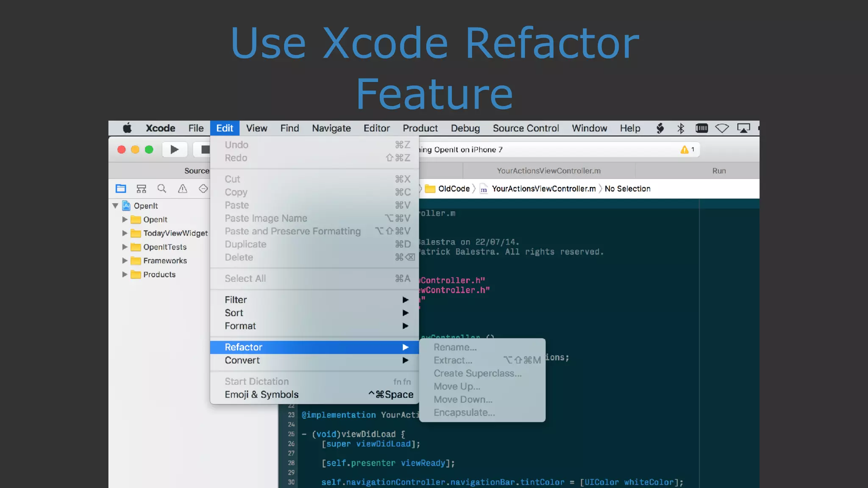The width and height of the screenshot is (868, 488).
Task: Select the Refactor menu item
Action: coord(314,347)
